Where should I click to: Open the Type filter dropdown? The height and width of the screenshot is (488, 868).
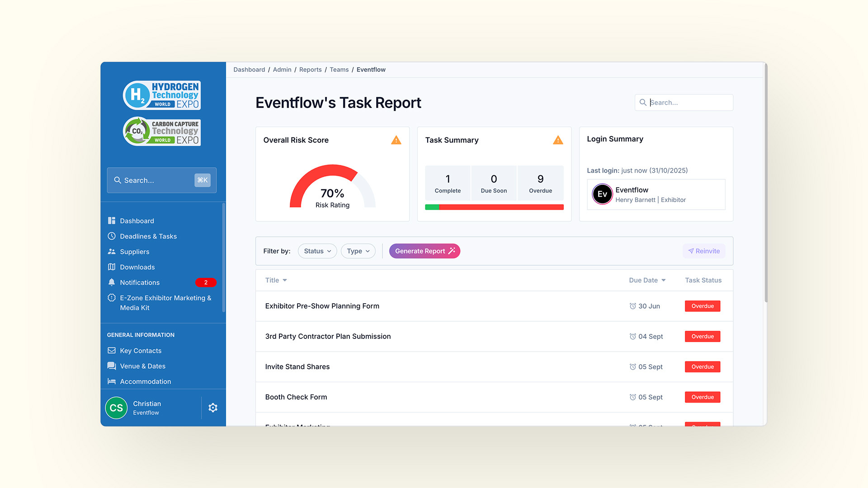point(358,251)
